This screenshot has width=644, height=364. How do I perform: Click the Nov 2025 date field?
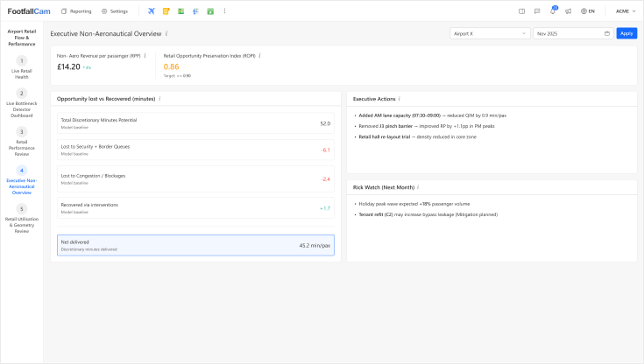(573, 33)
